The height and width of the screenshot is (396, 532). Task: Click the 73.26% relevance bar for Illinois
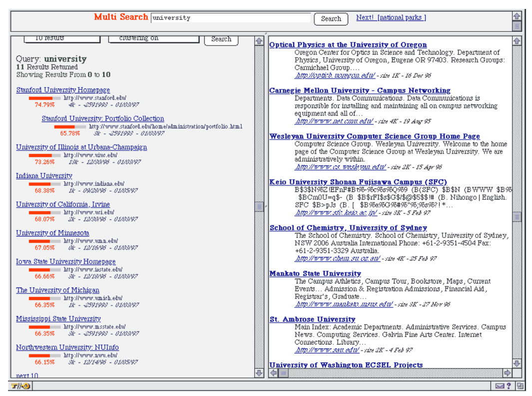click(x=45, y=155)
